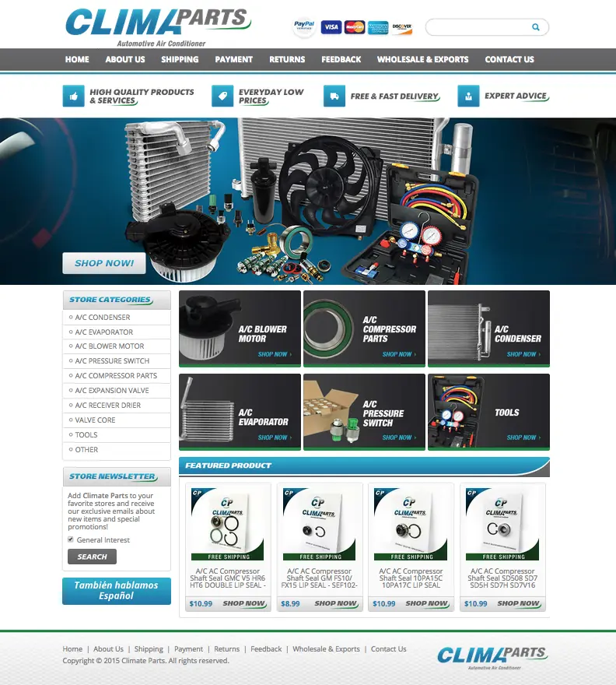The height and width of the screenshot is (685, 616).
Task: Click the ClimaParts logo in footer
Action: click(492, 658)
